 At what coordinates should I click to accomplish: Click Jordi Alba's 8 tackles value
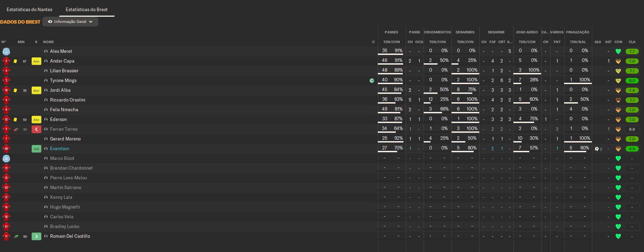click(x=458, y=89)
